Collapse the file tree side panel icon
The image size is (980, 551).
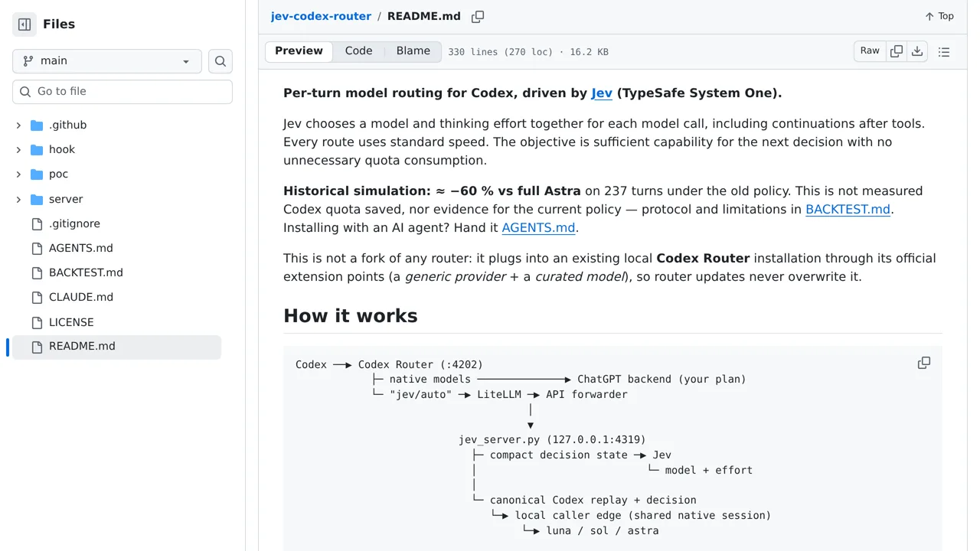[x=24, y=24]
